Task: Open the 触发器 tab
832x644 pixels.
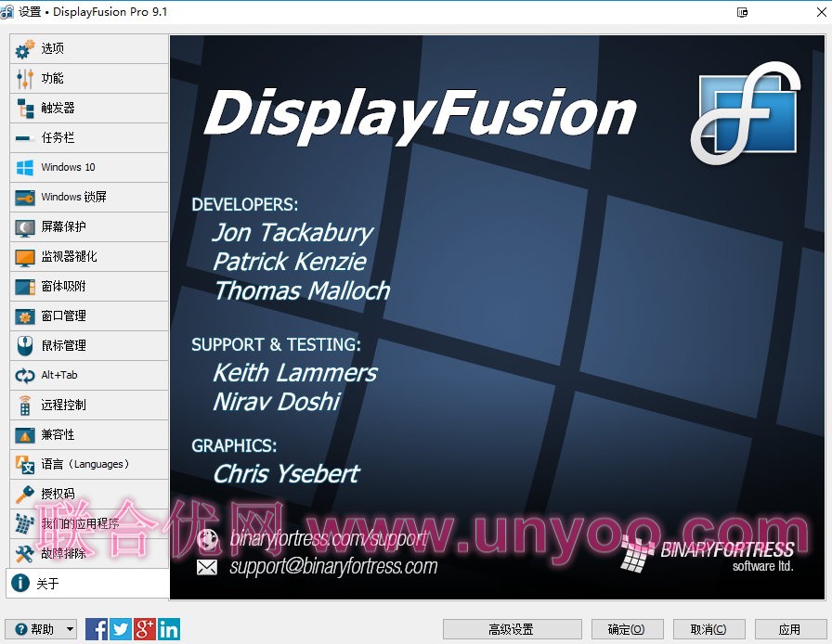Action: click(89, 109)
